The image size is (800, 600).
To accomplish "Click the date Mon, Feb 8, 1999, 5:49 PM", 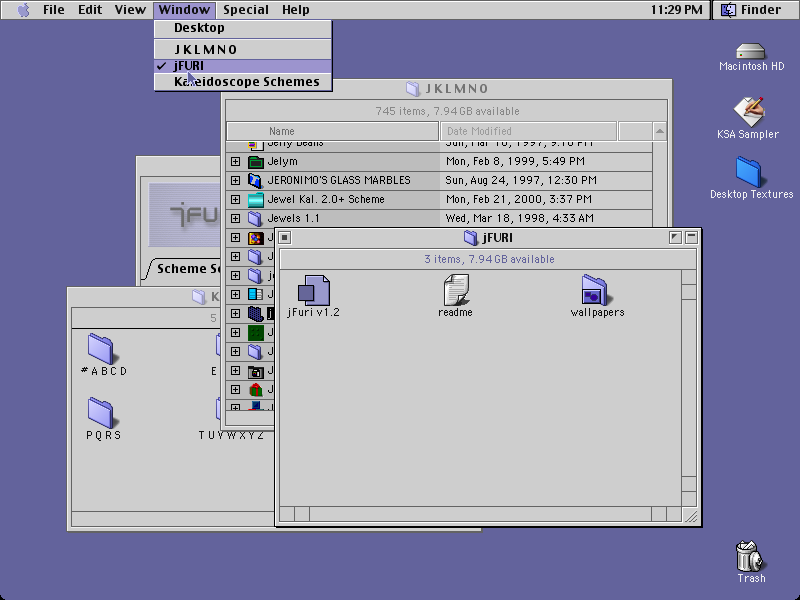I will pos(515,162).
